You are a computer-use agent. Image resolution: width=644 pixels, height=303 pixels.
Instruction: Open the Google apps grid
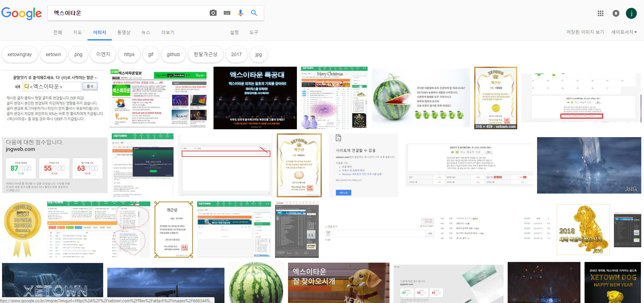click(x=601, y=13)
